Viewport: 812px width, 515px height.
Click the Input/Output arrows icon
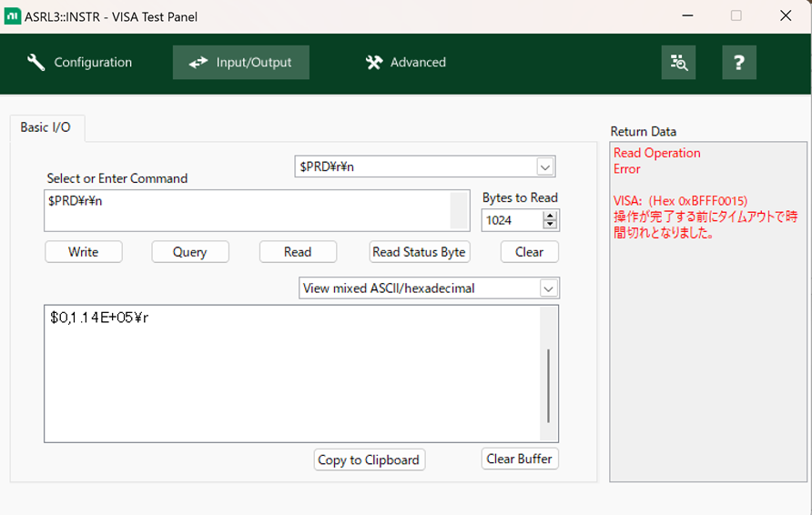point(198,63)
